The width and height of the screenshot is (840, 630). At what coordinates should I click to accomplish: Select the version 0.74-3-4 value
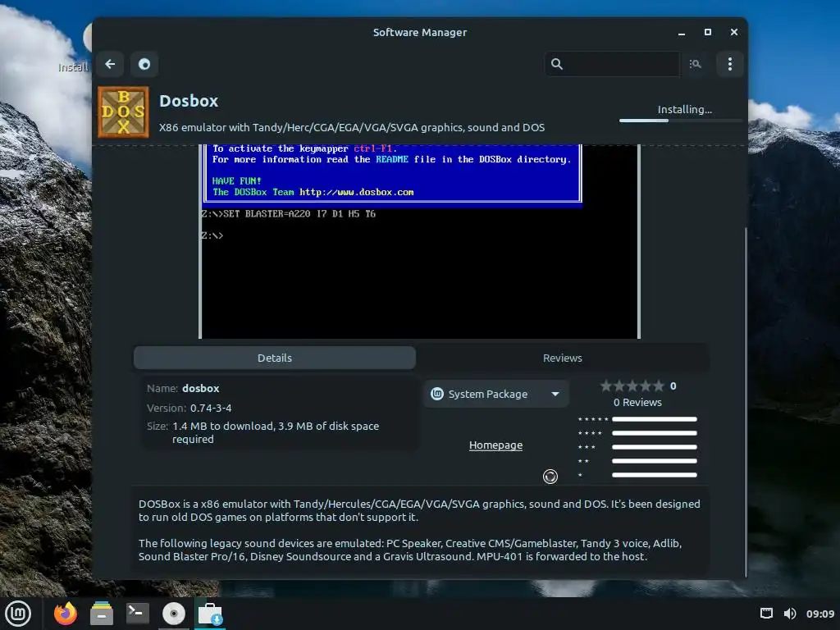(x=211, y=409)
